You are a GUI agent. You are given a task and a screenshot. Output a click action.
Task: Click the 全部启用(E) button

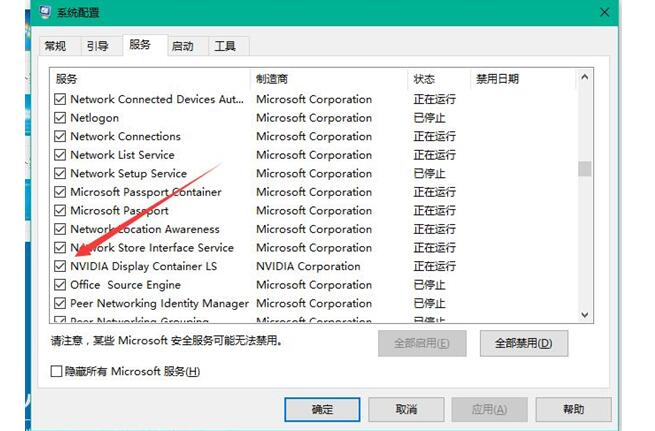coord(422,343)
